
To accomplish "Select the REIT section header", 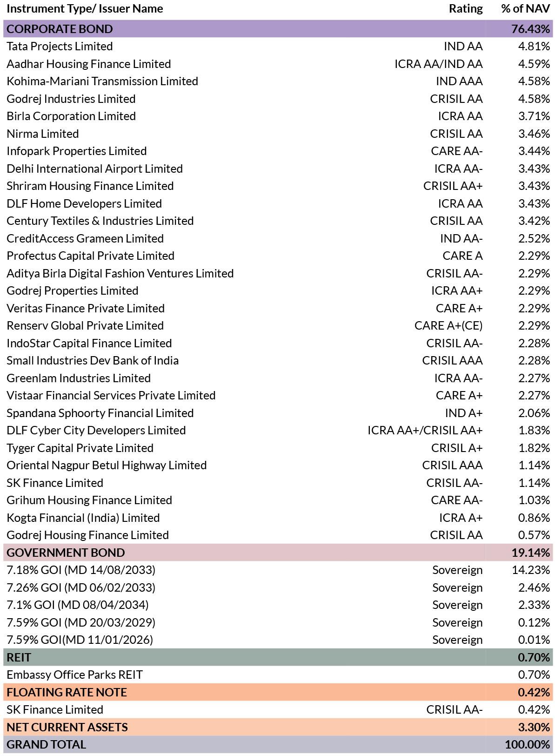I will point(278,657).
